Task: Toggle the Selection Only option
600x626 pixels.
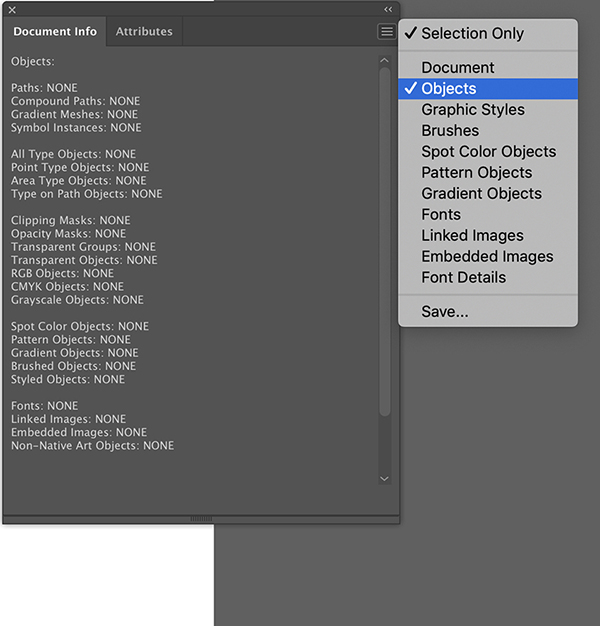Action: click(472, 34)
